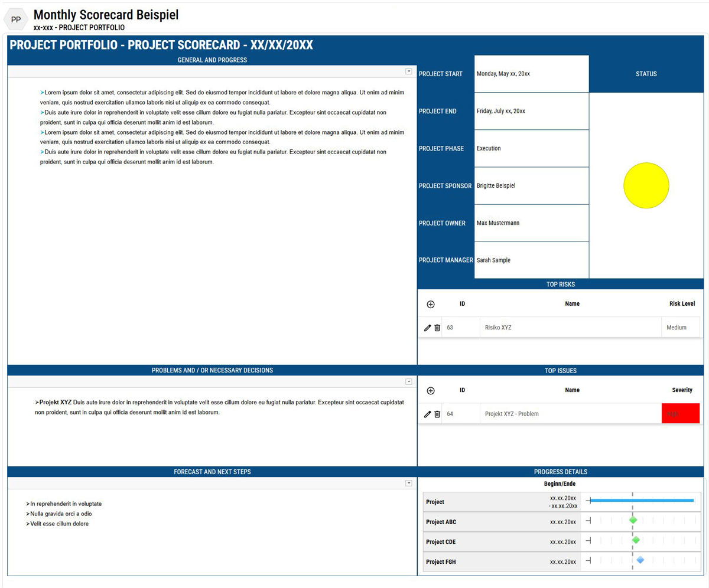Edit risk 63 with the pencil icon
The width and height of the screenshot is (709, 588).
[x=427, y=328]
